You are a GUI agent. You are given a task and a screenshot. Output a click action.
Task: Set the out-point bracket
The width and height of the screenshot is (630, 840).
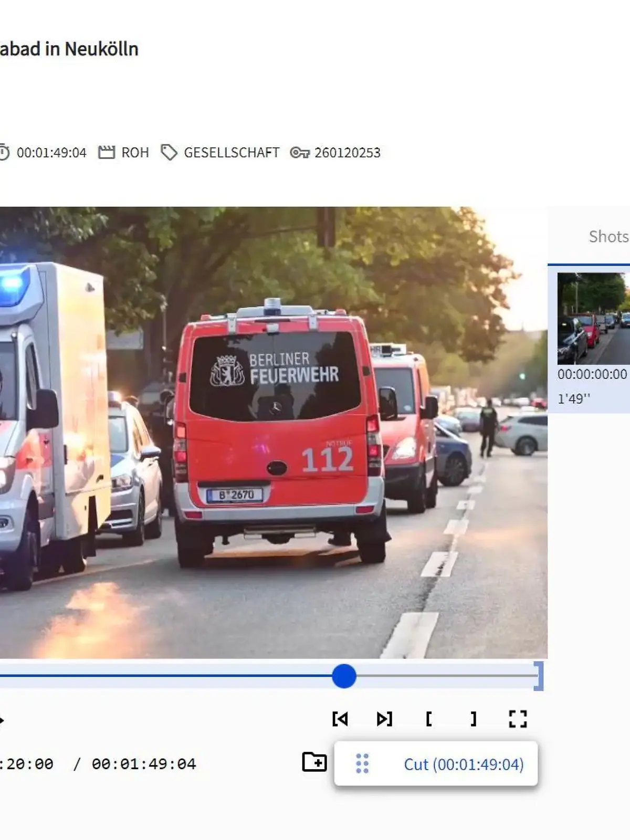pos(474,719)
